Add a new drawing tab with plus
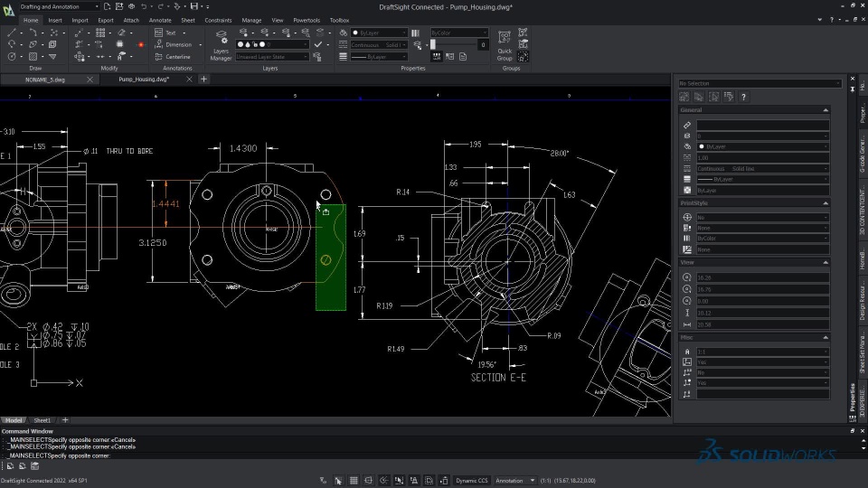 point(203,80)
